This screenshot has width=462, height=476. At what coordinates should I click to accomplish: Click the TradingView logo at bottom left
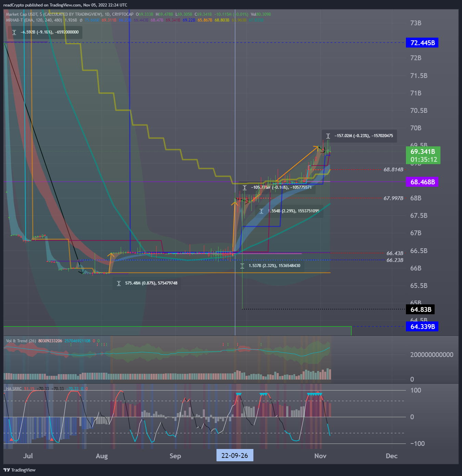[19, 470]
